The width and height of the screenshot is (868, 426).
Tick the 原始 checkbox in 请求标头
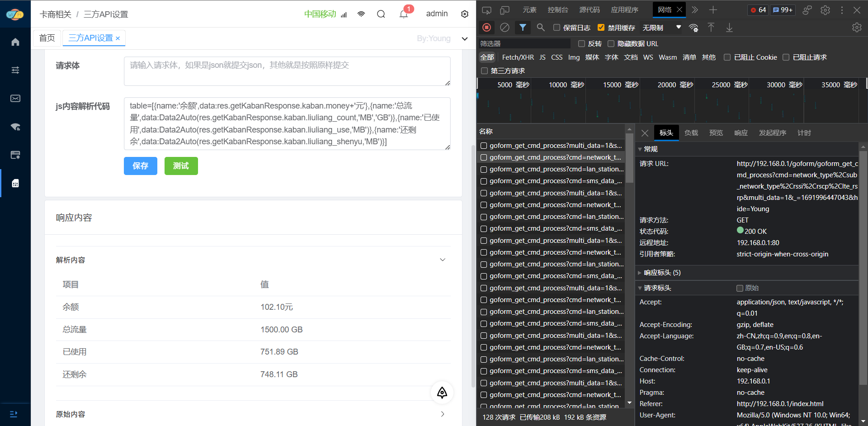(x=740, y=288)
